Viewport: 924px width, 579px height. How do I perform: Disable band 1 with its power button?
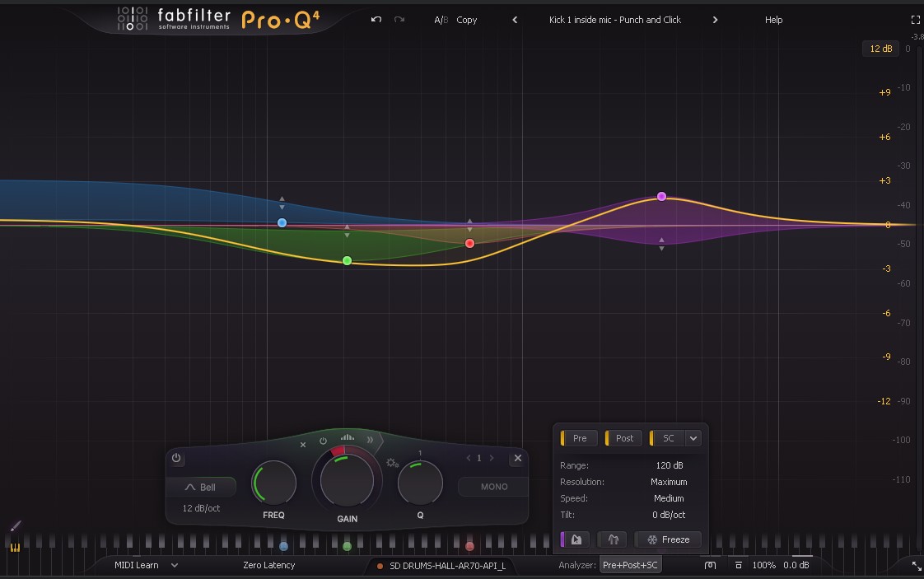pos(175,459)
